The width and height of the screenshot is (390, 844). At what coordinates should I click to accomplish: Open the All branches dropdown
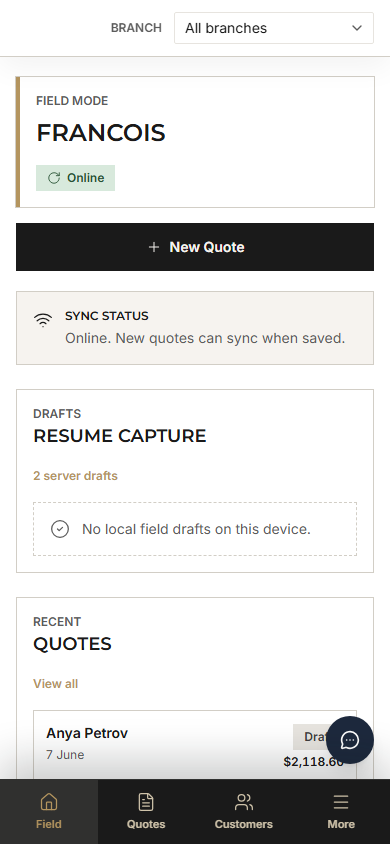click(x=274, y=28)
